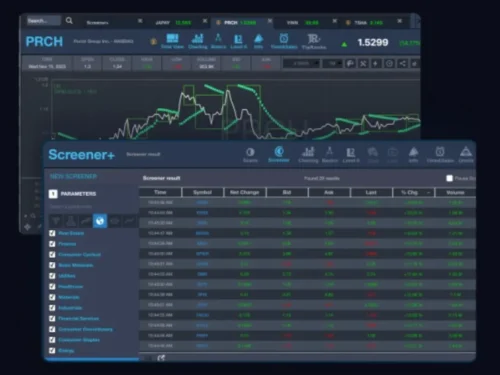The image size is (500, 375).
Task: Select the globe sector filter icon
Action: (x=100, y=221)
